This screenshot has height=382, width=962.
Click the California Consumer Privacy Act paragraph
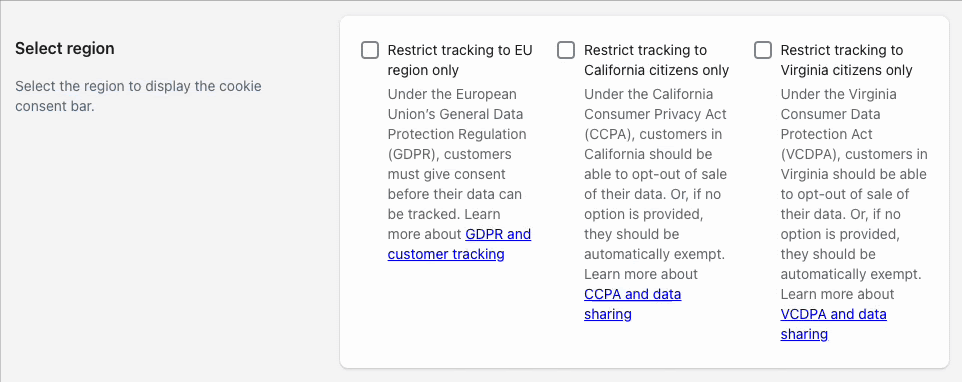pos(656,204)
